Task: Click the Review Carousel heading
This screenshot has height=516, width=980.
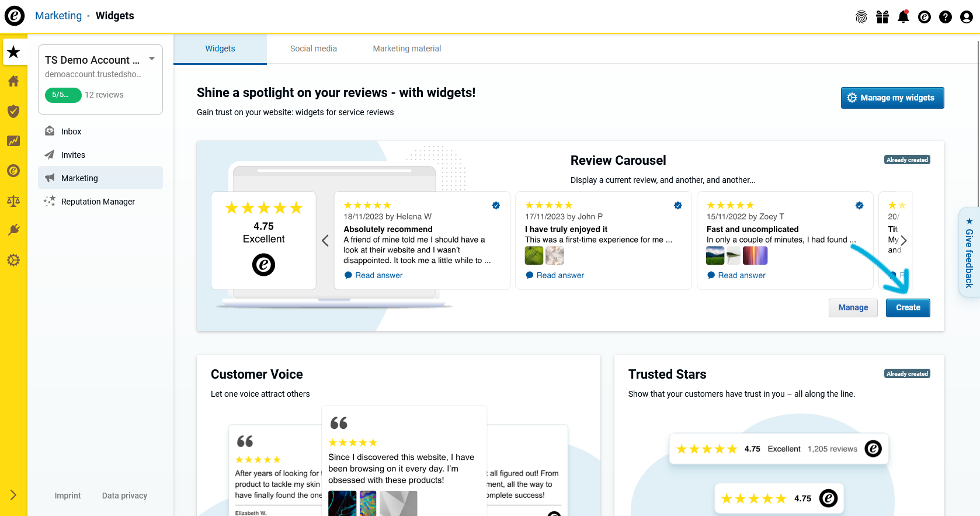Action: tap(618, 160)
